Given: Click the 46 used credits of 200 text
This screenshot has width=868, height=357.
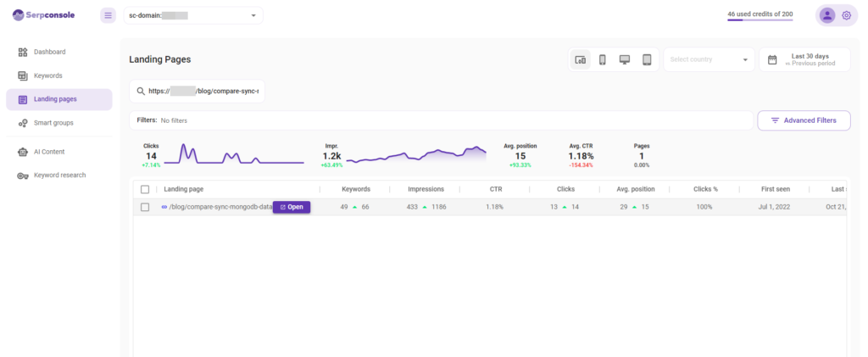Looking at the screenshot, I should click(x=760, y=14).
